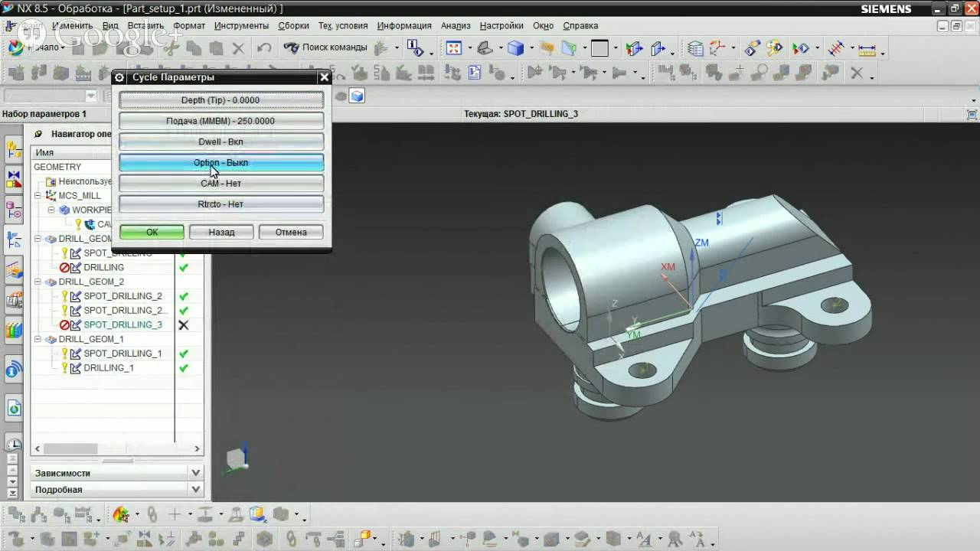Click the Поиск команды binoculars search
The width and height of the screenshot is (980, 551).
tap(325, 47)
